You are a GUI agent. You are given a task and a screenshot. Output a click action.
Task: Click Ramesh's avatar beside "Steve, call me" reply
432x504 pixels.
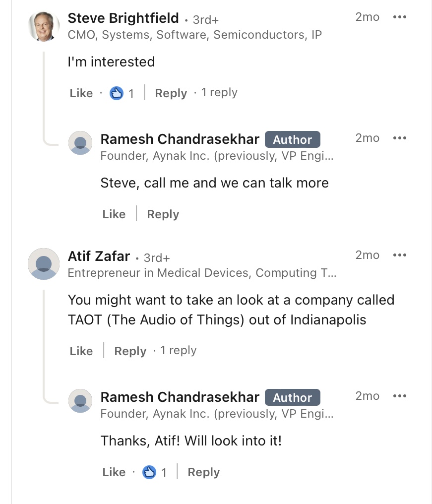pyautogui.click(x=80, y=143)
